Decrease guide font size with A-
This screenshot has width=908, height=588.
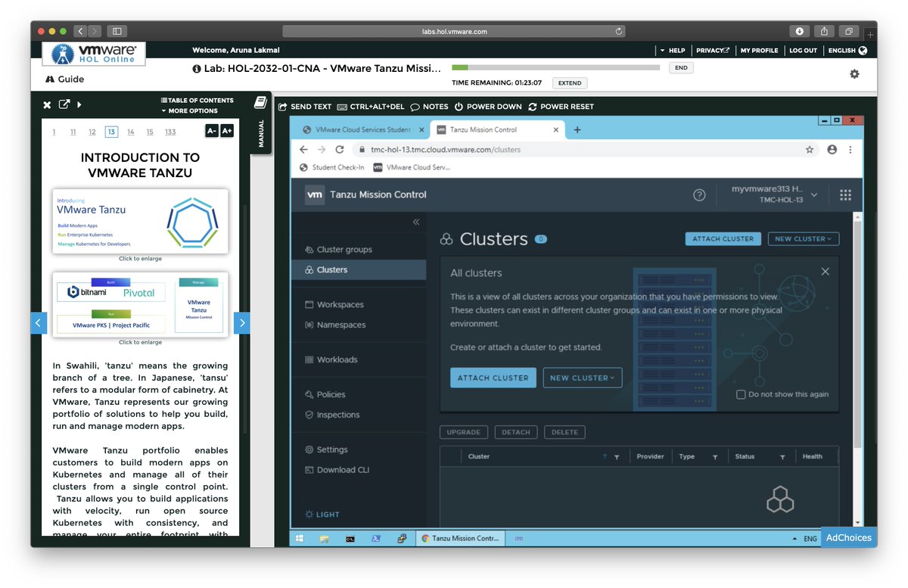pyautogui.click(x=212, y=131)
